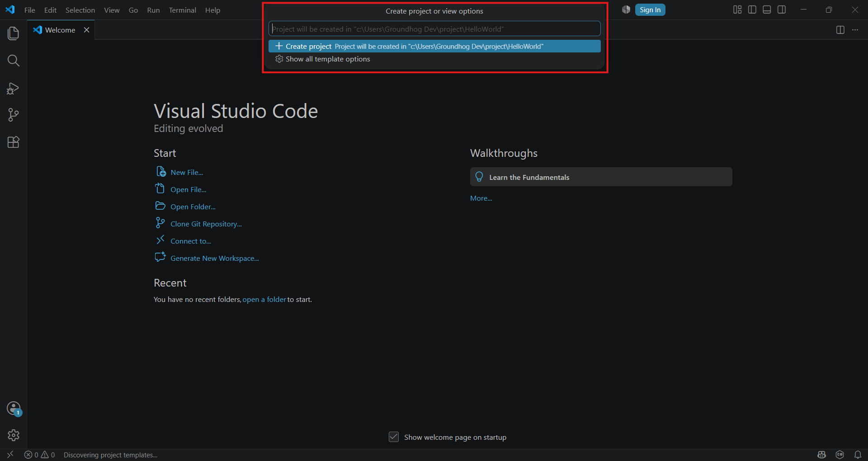Click Connect to link
Screen dimensions: 868x461
[x=191, y=241]
